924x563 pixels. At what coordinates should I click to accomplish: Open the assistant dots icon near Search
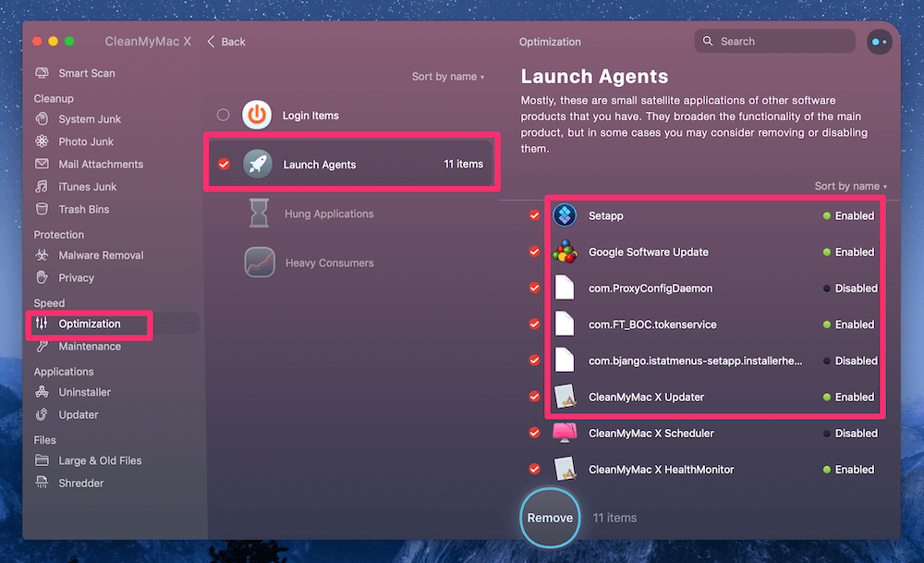click(880, 42)
